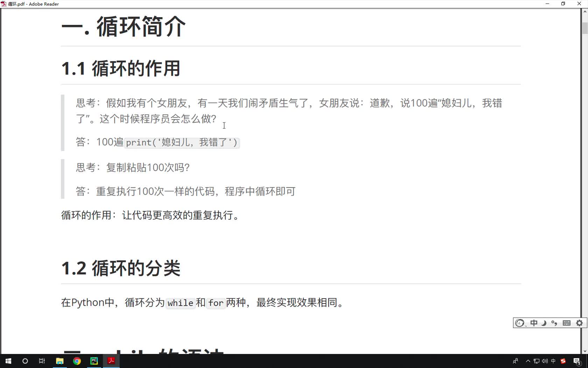588x368 pixels.
Task: Open the People icon in system tray
Action: (516, 361)
